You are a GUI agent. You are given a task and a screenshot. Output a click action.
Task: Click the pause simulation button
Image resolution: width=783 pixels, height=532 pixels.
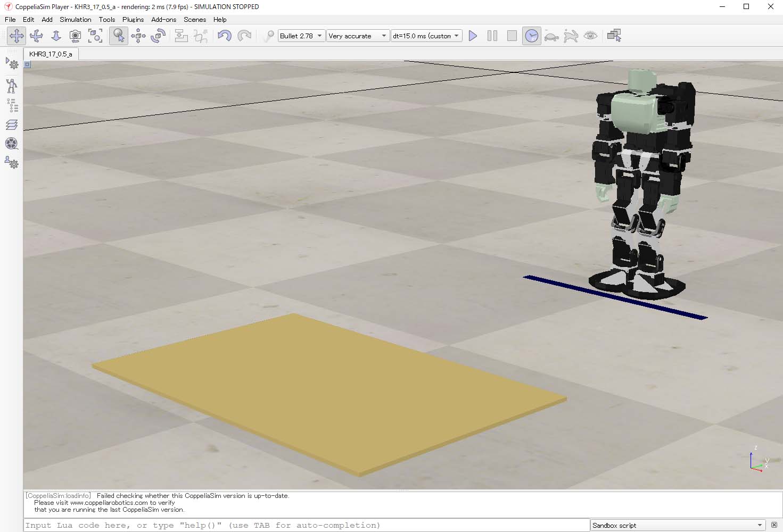pos(492,36)
